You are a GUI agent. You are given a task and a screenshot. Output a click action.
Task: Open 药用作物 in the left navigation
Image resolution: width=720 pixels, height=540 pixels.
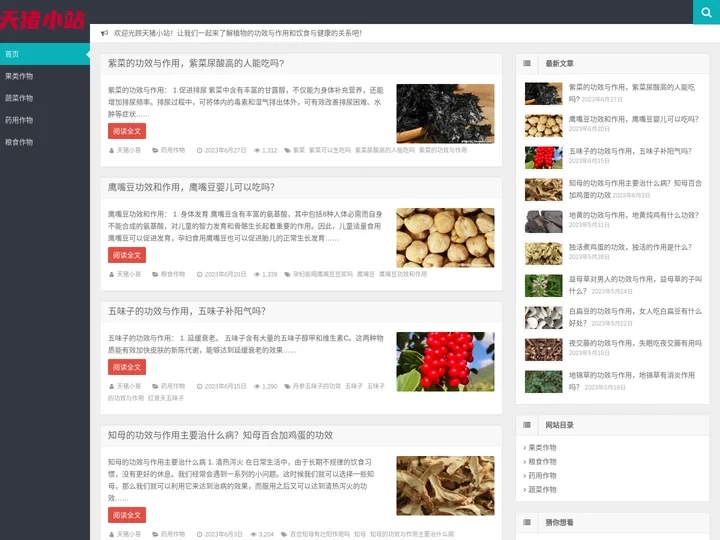(45, 120)
